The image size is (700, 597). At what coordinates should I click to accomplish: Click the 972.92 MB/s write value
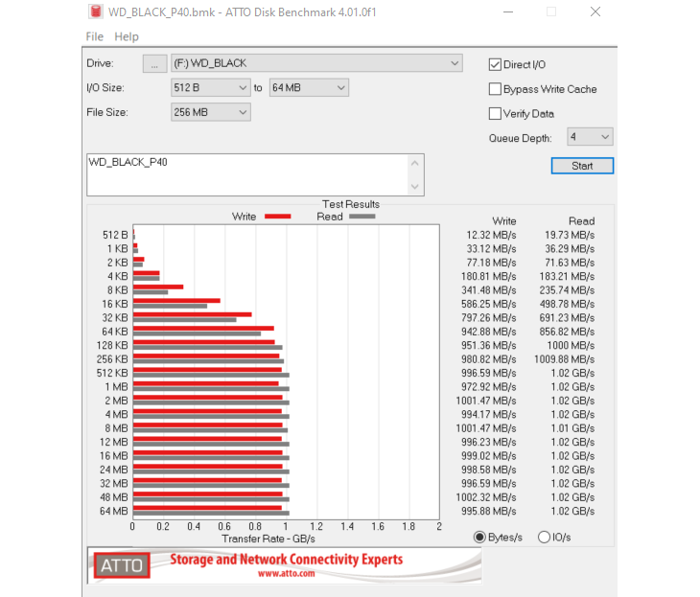point(489,387)
